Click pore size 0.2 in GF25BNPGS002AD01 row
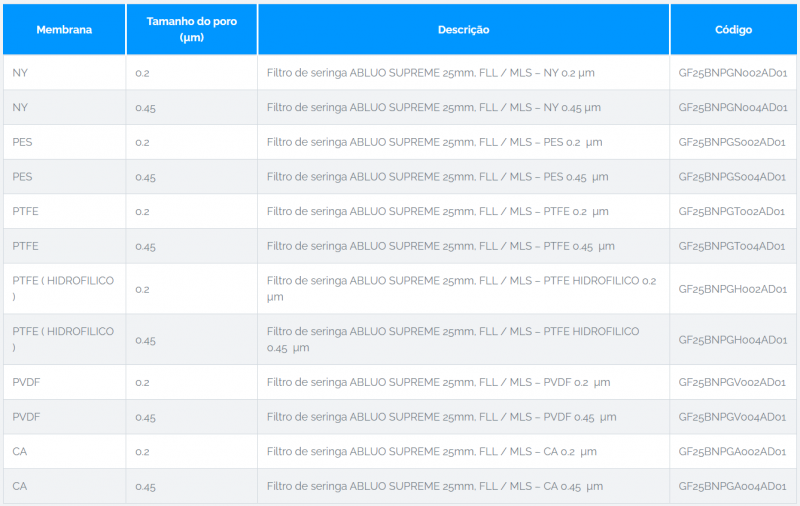The width and height of the screenshot is (800, 506). tap(142, 143)
